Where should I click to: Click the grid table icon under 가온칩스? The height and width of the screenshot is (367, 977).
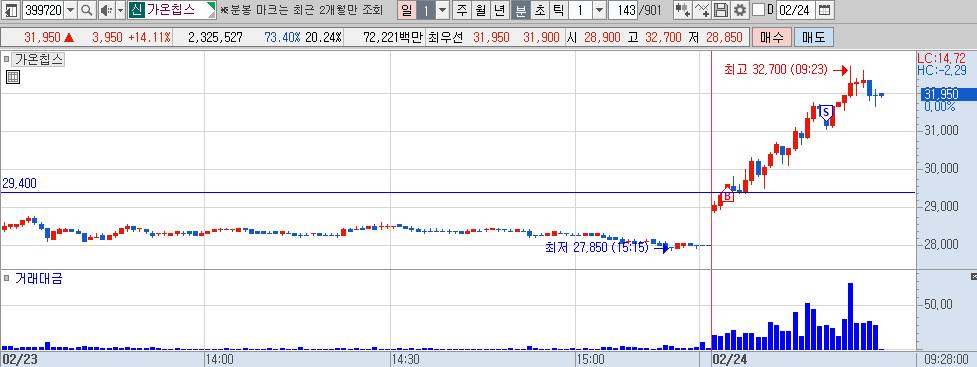tap(12, 77)
